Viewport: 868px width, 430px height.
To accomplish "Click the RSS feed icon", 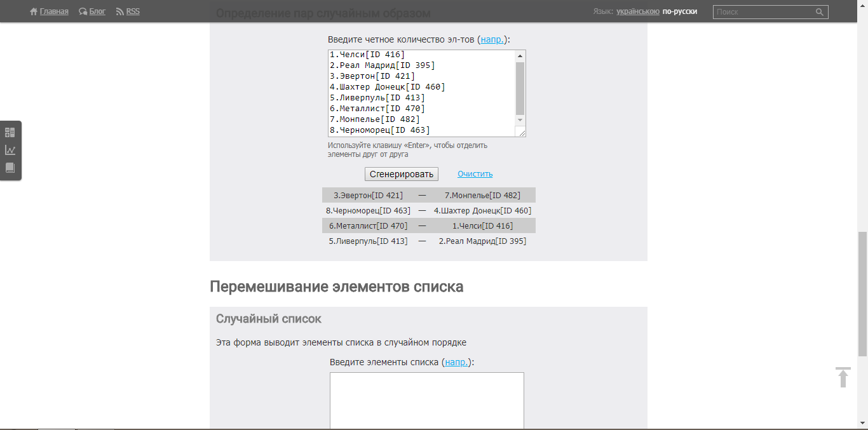I will pos(120,11).
